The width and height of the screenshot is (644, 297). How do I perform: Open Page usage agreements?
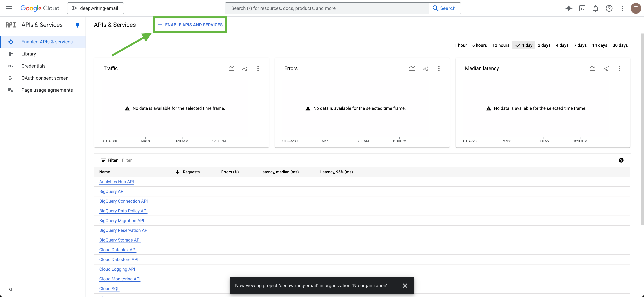click(x=43, y=90)
